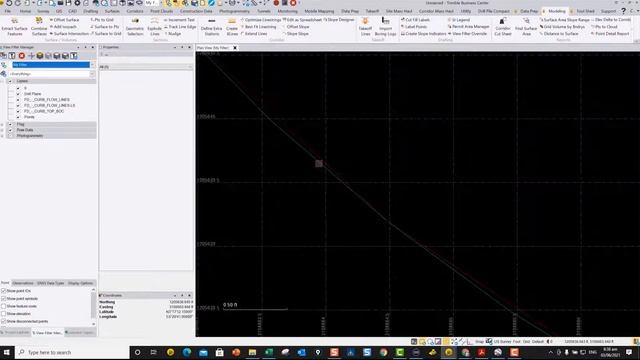Expand the Raw Data group
Image resolution: width=640 pixels, height=360 pixels.
pyautogui.click(x=2, y=130)
